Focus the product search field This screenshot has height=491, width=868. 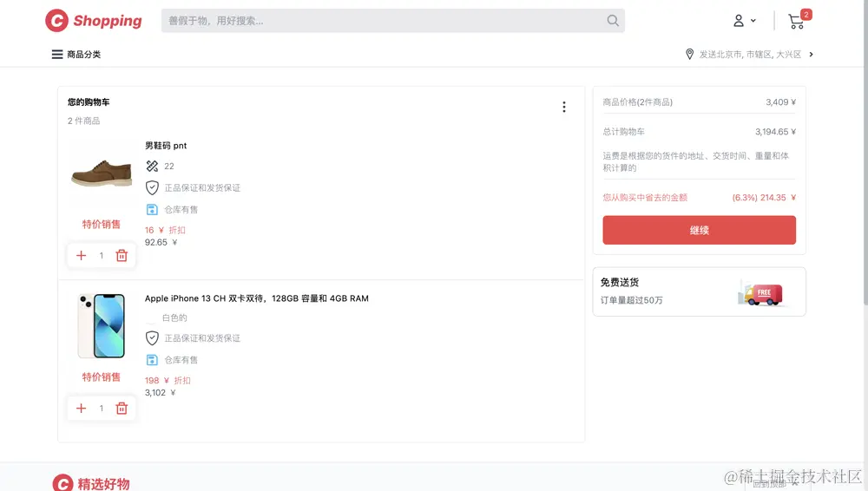pyautogui.click(x=393, y=21)
